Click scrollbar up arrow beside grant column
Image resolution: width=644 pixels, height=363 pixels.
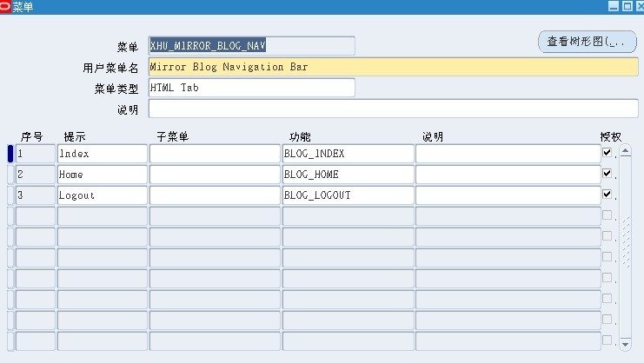pyautogui.click(x=625, y=151)
